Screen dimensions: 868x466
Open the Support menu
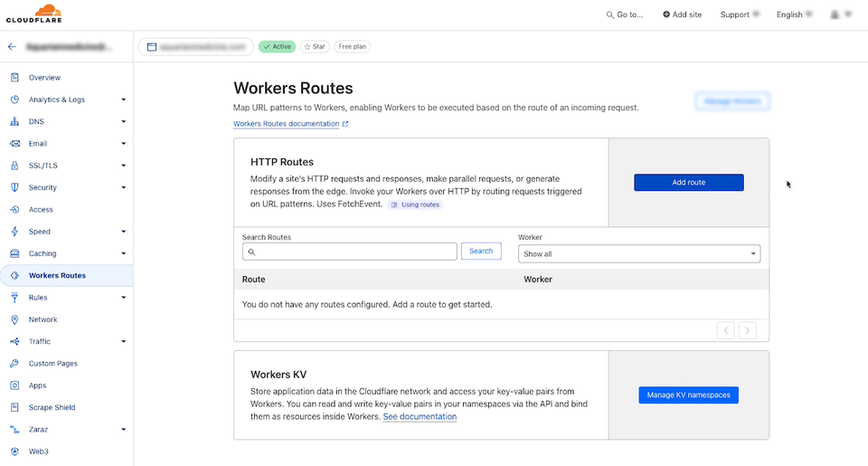(x=740, y=15)
